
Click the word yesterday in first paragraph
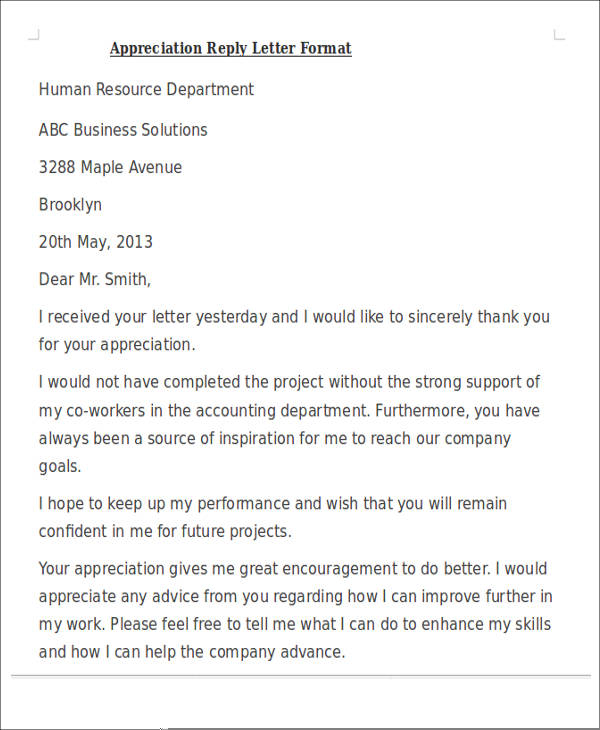pos(231,318)
